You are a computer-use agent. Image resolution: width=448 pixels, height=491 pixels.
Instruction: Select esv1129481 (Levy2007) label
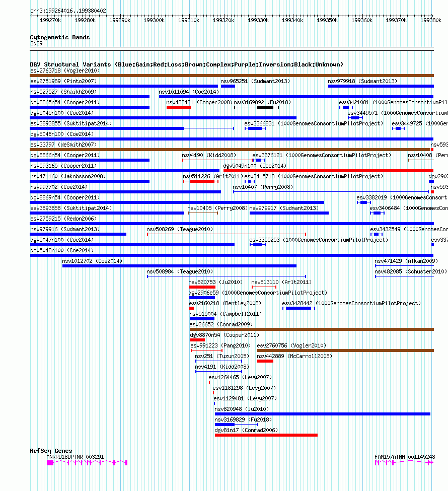pos(245,399)
